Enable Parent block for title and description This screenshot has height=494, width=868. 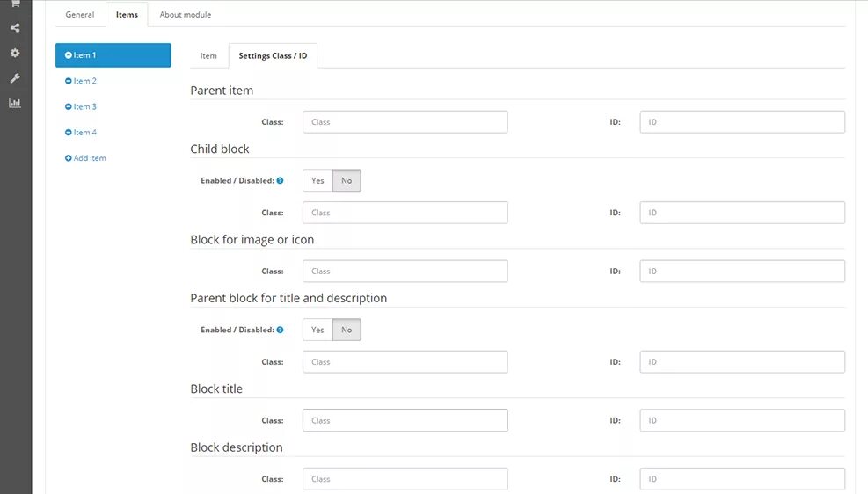317,330
